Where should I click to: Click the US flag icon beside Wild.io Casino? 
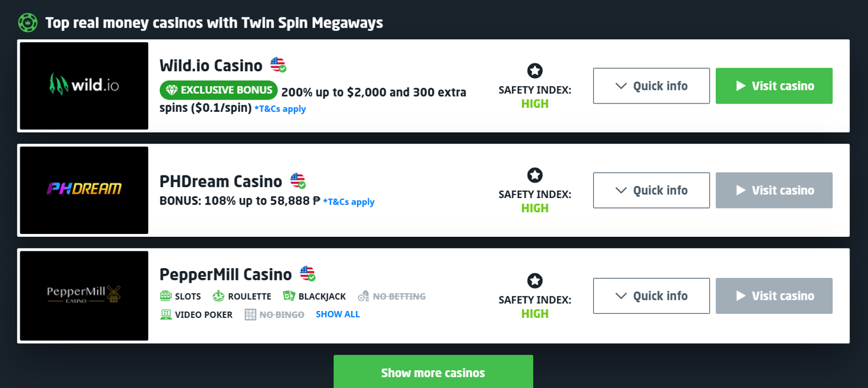click(x=278, y=65)
